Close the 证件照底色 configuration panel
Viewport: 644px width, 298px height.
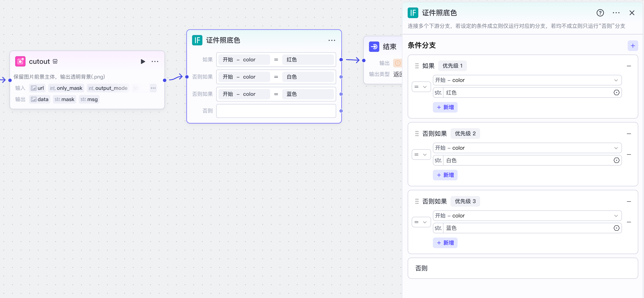tap(632, 13)
